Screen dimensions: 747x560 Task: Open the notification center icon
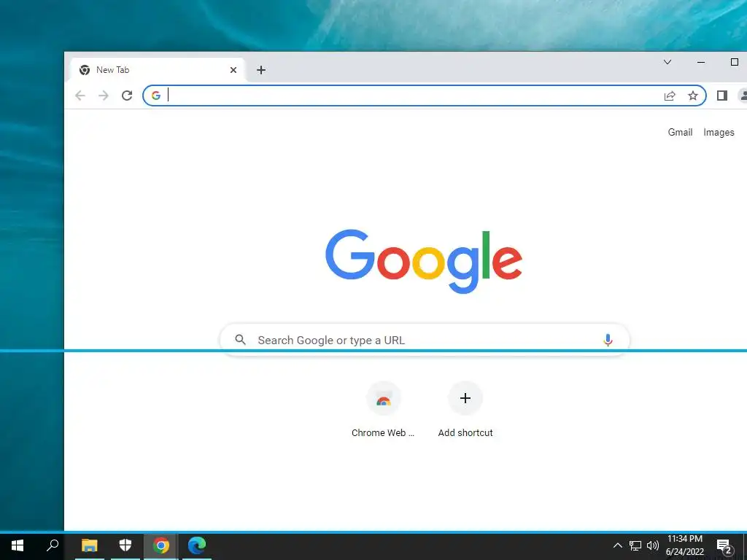click(724, 545)
